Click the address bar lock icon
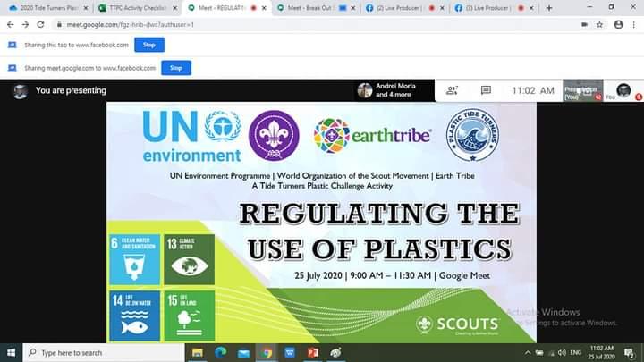This screenshot has height=362, width=644. click(59, 25)
